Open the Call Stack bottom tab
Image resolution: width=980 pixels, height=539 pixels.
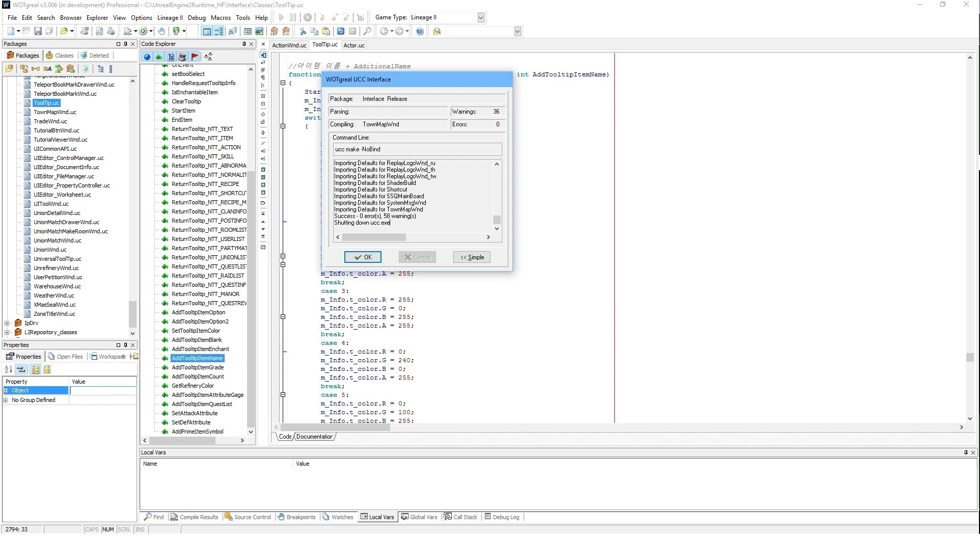pyautogui.click(x=460, y=517)
